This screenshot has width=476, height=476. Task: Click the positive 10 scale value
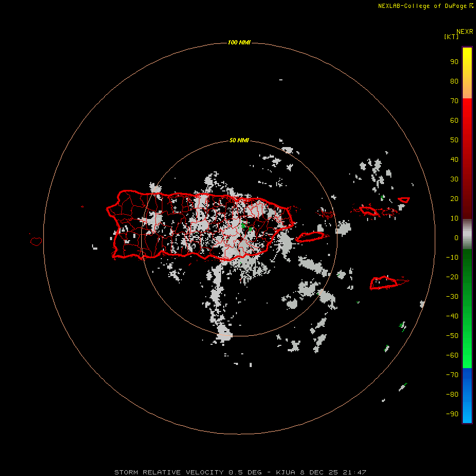pos(454,218)
